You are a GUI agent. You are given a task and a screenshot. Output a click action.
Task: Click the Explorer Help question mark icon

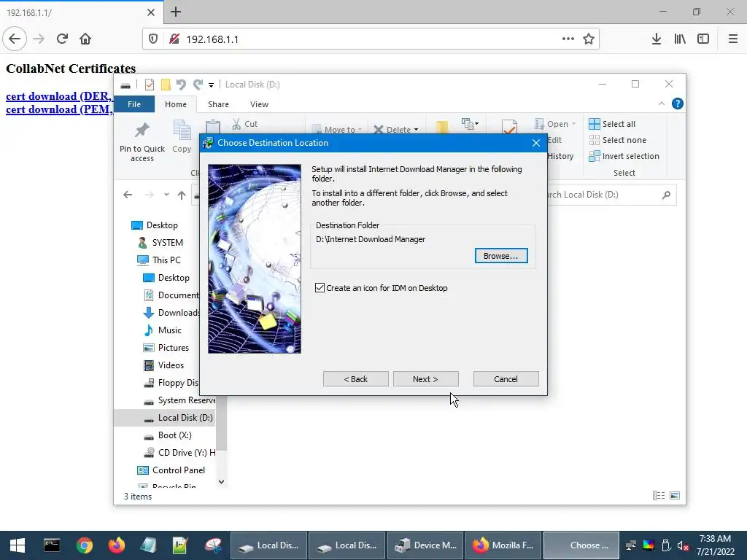click(x=677, y=104)
